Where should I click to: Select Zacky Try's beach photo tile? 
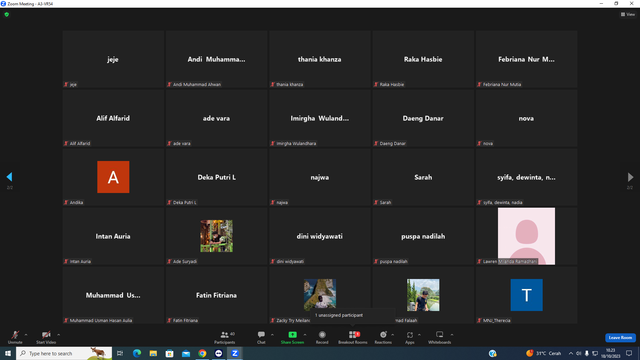coord(320,294)
